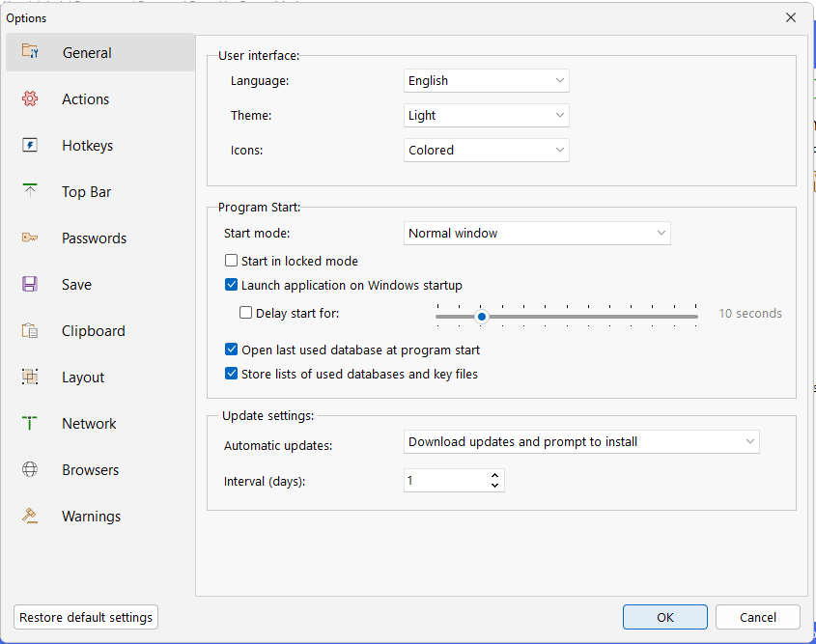The width and height of the screenshot is (816, 644).
Task: Expand the Icons dropdown set to Colored
Action: [x=486, y=150]
